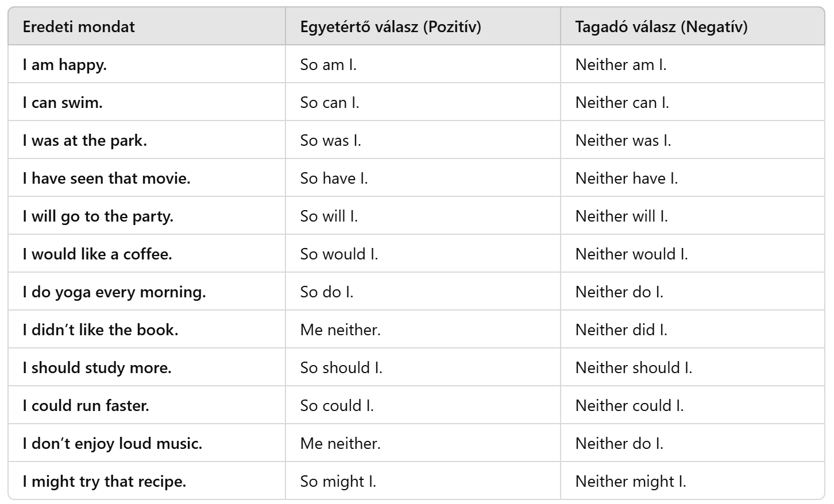Select the 'So will I.' response
The width and height of the screenshot is (834, 504).
click(x=329, y=216)
